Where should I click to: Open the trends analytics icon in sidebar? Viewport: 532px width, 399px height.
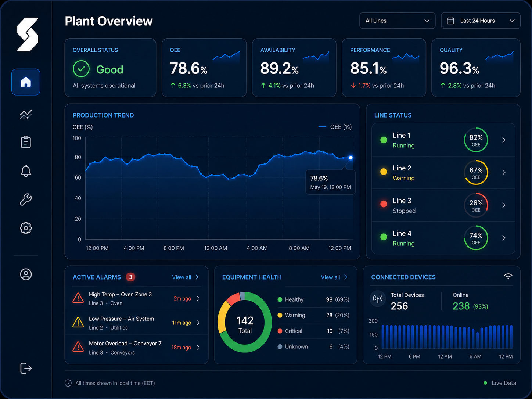(26, 114)
